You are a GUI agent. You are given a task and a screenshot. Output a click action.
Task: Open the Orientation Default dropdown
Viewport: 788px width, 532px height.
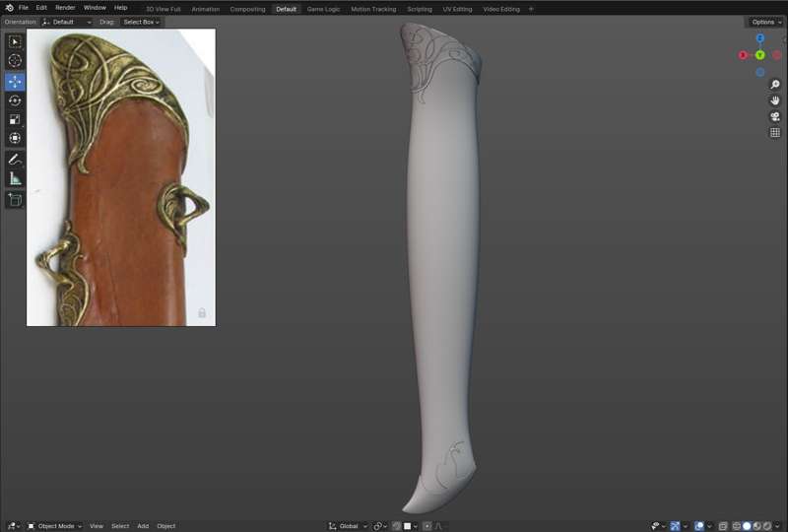pos(67,22)
